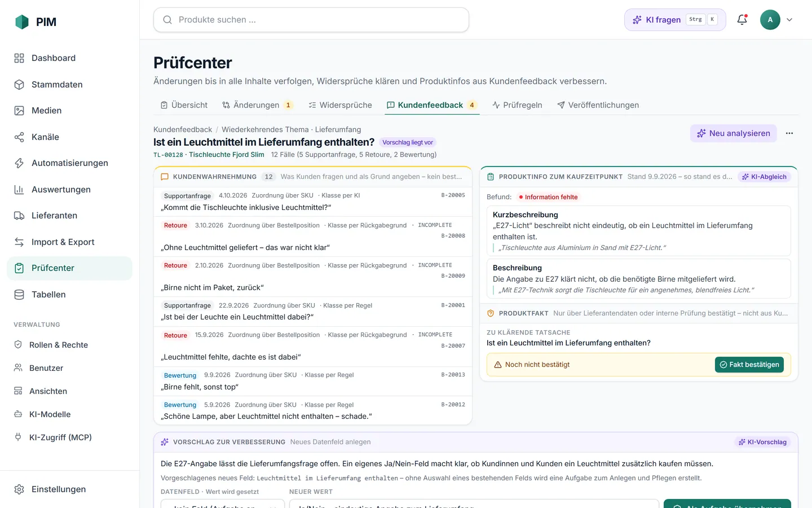Click the warning icon beside Noch nicht bestätigt

tap(498, 365)
